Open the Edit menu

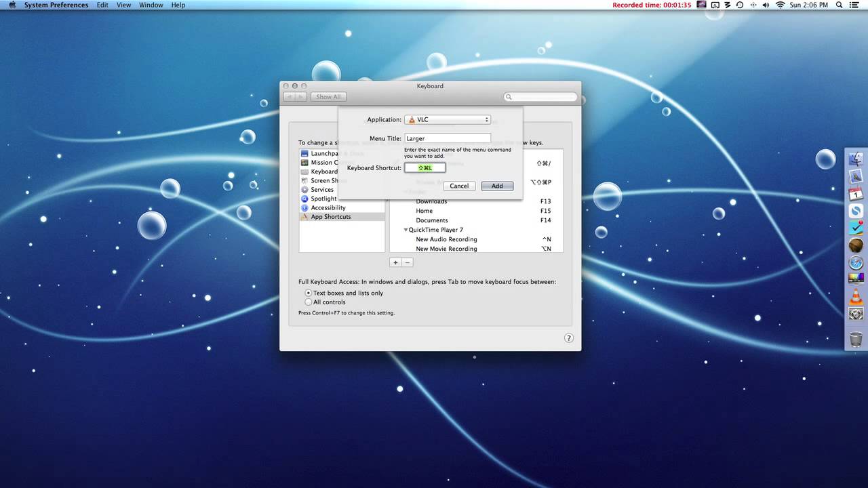(102, 5)
